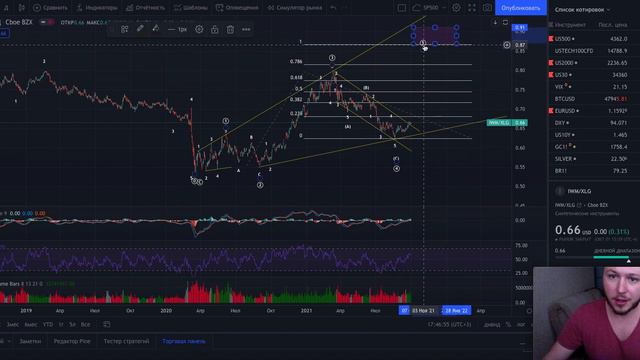Click the Cboe BZX symbol title

coord(19,22)
